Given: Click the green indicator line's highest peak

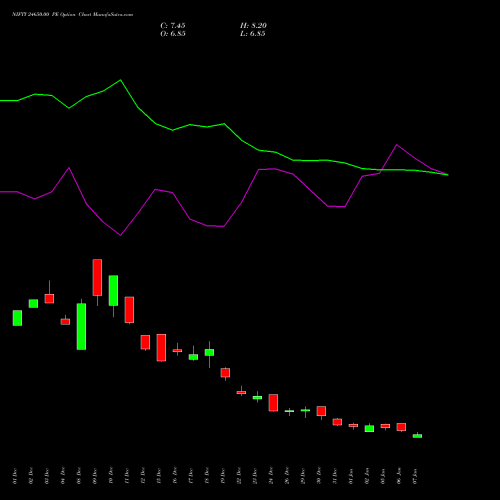Looking at the screenshot, I should pyautogui.click(x=120, y=80).
